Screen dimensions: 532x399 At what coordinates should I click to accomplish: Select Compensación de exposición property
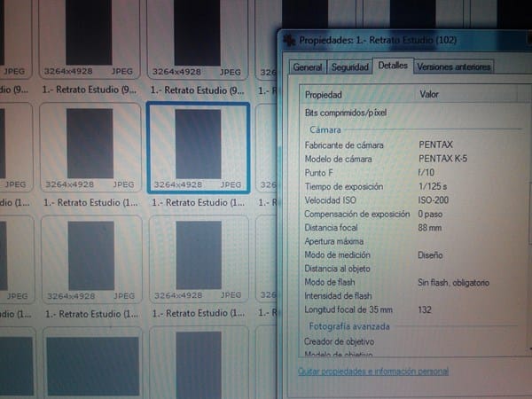[x=357, y=214]
